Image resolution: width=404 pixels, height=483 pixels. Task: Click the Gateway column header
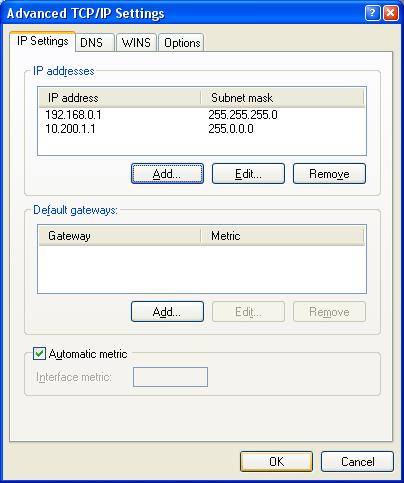click(120, 236)
